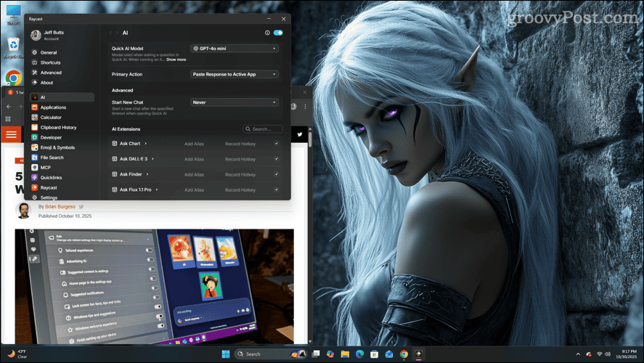Open the Copilot app from taskbar
The image size is (644, 363).
330,354
